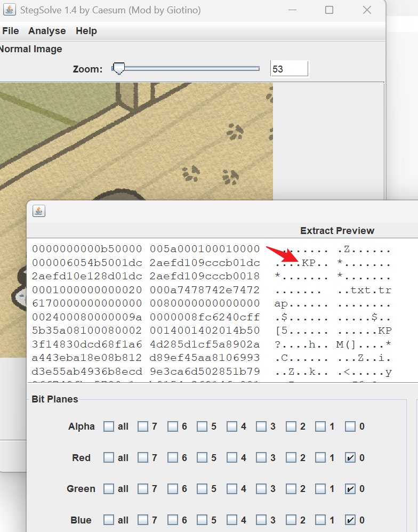Maximize the StegSolve window
418x532 pixels.
(329, 10)
